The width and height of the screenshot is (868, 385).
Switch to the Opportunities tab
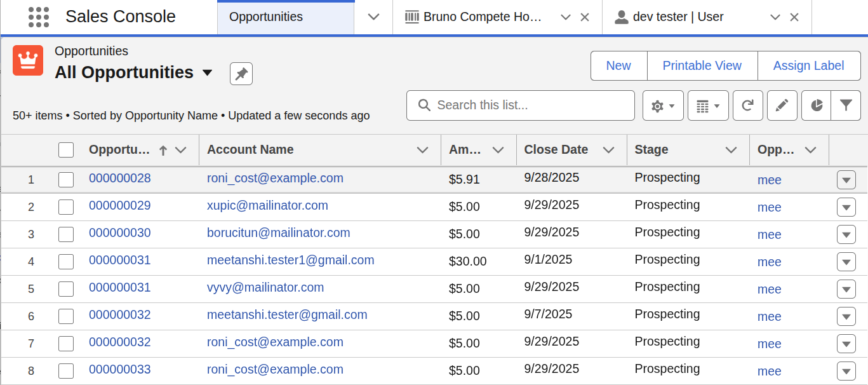286,17
